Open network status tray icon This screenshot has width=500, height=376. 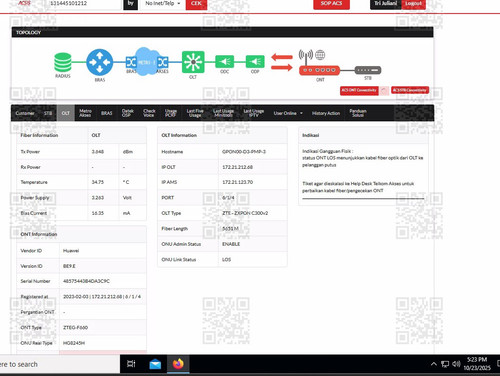[445, 364]
